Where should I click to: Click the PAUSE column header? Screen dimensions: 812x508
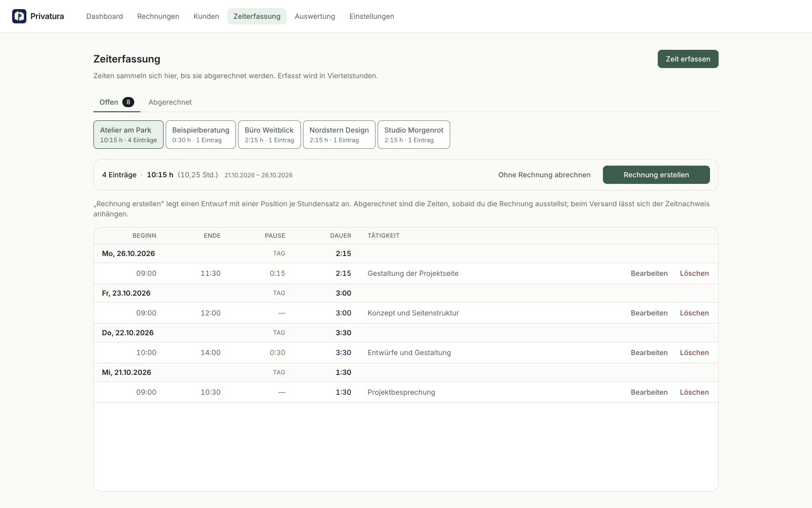point(275,236)
